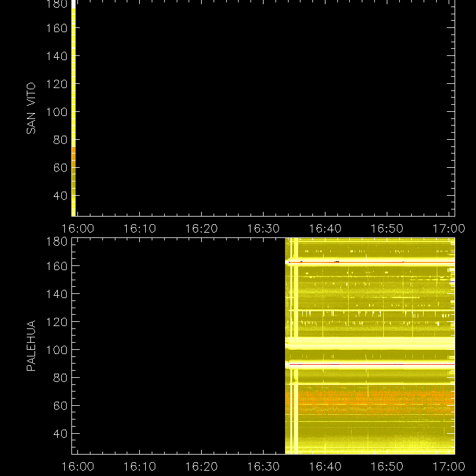Image resolution: width=476 pixels, height=476 pixels.
Task: Click 16:00 time label under SAN VITO plot
Action: point(78,228)
